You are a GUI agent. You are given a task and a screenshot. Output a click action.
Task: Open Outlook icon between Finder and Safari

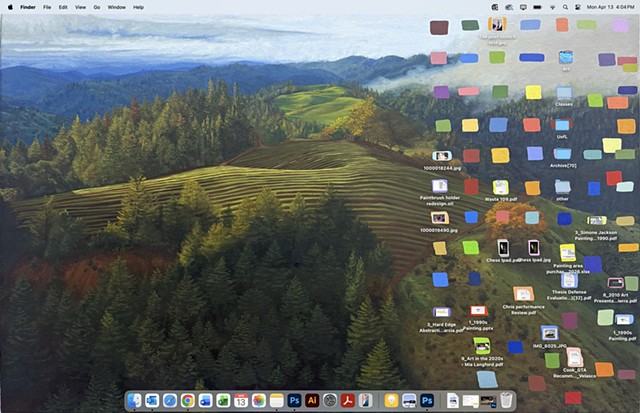[152, 401]
